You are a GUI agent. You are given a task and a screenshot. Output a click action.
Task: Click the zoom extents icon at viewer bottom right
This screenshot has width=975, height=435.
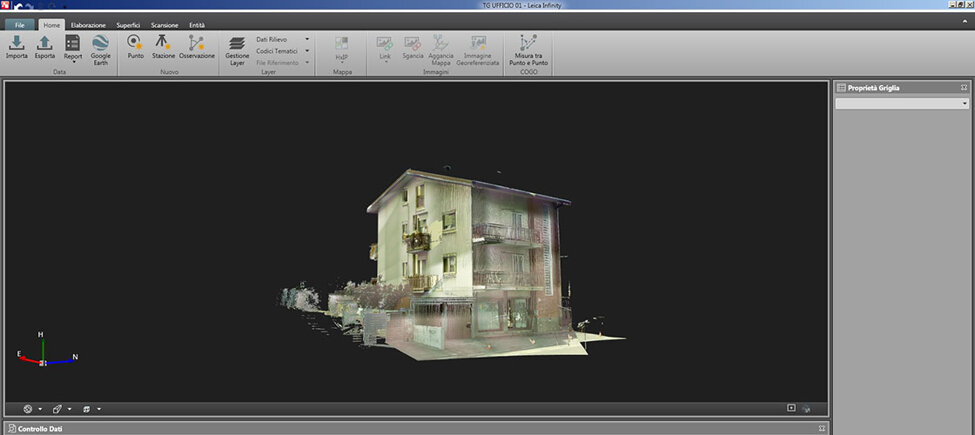792,408
